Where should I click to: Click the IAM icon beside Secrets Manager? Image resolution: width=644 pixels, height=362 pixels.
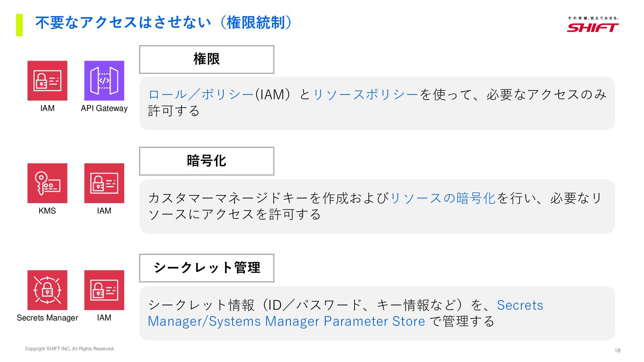[104, 290]
